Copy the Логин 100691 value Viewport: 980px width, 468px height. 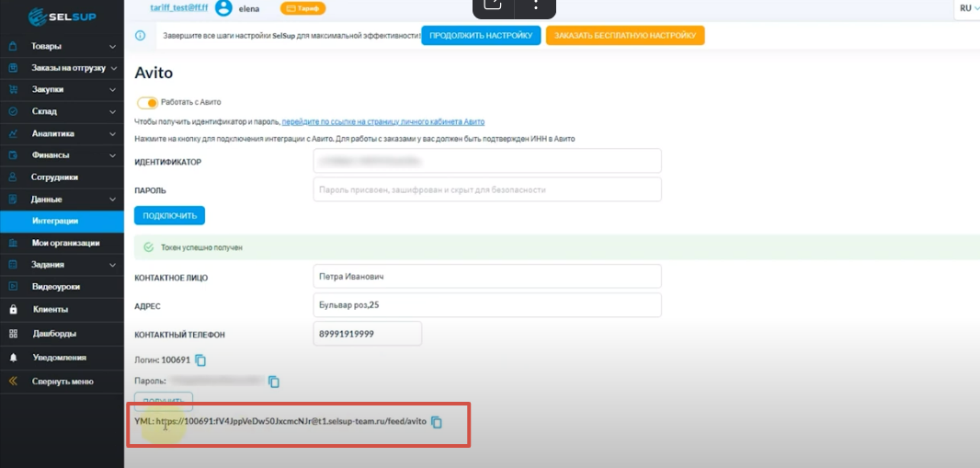[200, 360]
